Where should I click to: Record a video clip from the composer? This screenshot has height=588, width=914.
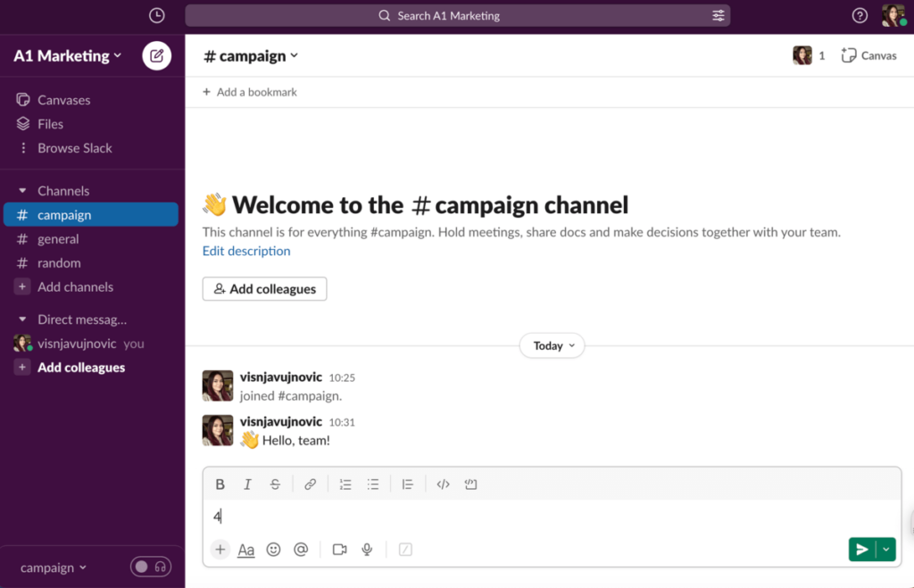coord(339,550)
